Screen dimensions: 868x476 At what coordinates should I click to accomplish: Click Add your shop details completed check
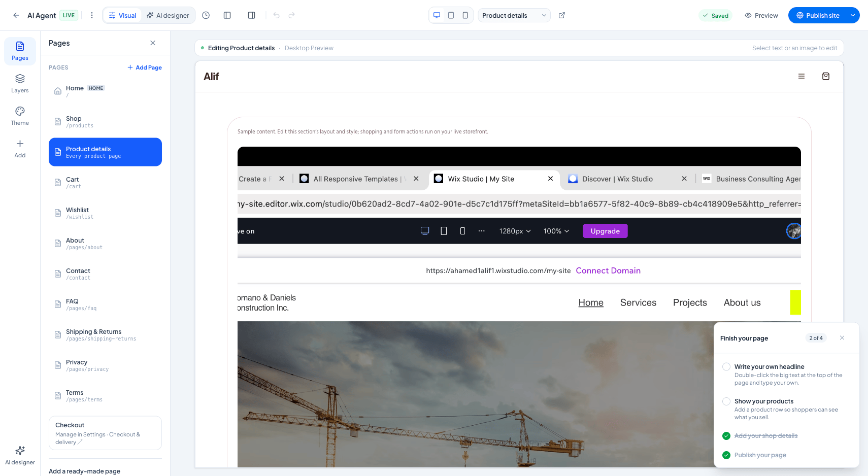pos(726,436)
